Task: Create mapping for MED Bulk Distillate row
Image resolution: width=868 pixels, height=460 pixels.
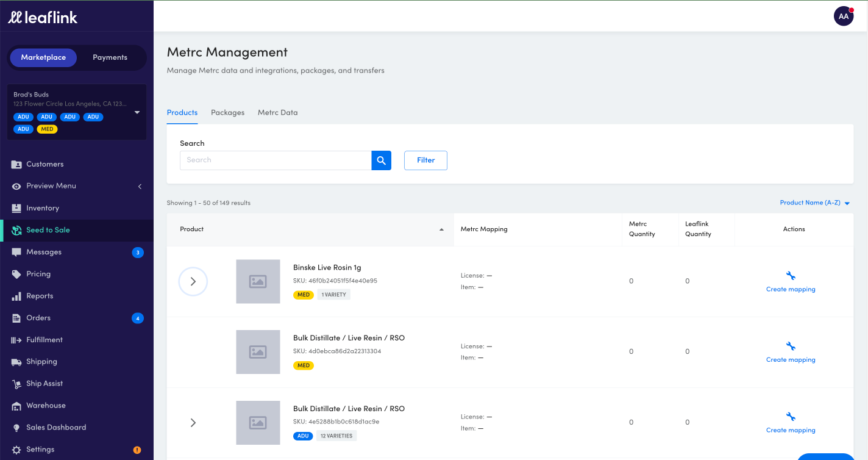Action: (791, 359)
